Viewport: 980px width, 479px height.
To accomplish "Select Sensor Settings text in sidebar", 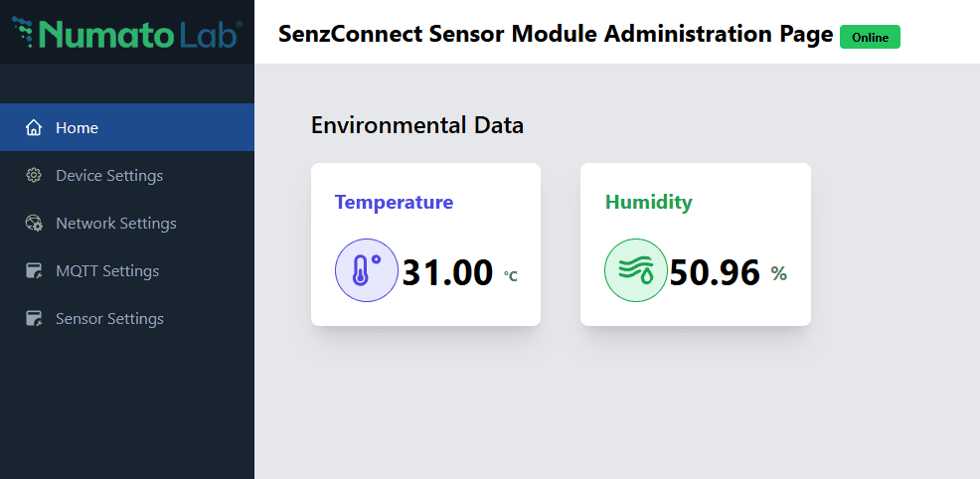I will pyautogui.click(x=109, y=319).
